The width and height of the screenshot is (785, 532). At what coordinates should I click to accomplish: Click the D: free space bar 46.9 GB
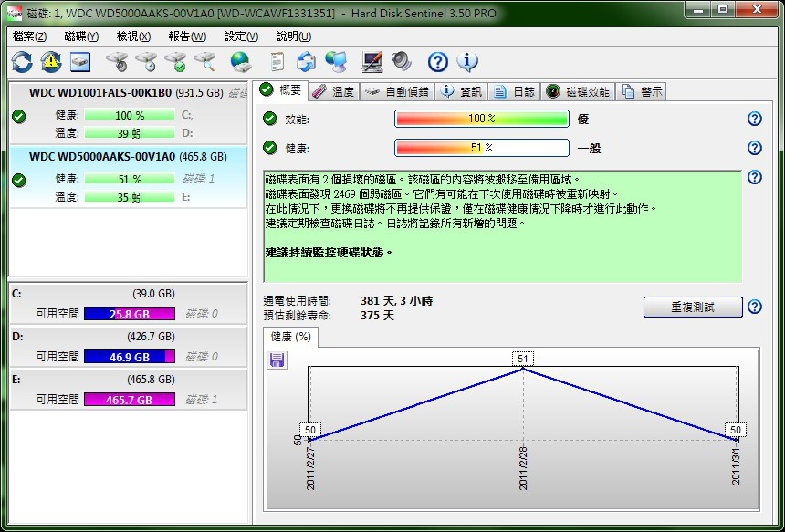click(x=130, y=357)
